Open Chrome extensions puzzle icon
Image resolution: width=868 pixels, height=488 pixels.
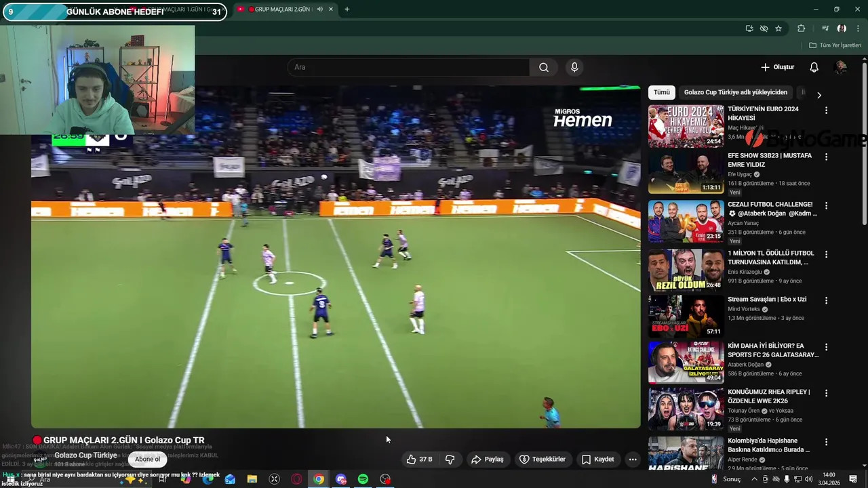click(802, 28)
